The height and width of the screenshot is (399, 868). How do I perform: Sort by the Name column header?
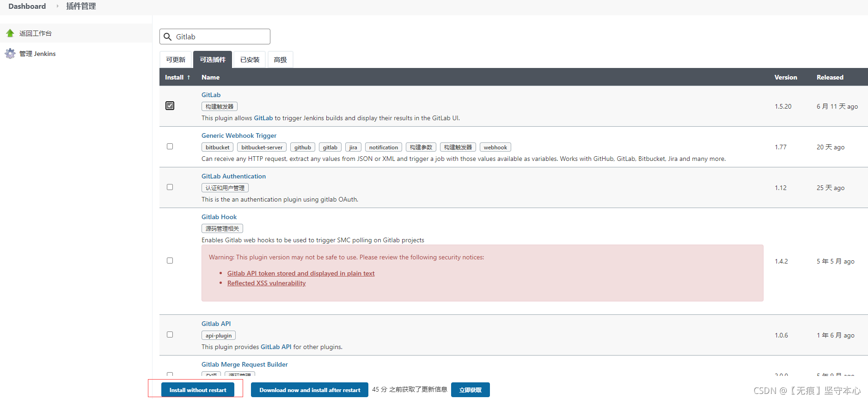click(x=210, y=77)
